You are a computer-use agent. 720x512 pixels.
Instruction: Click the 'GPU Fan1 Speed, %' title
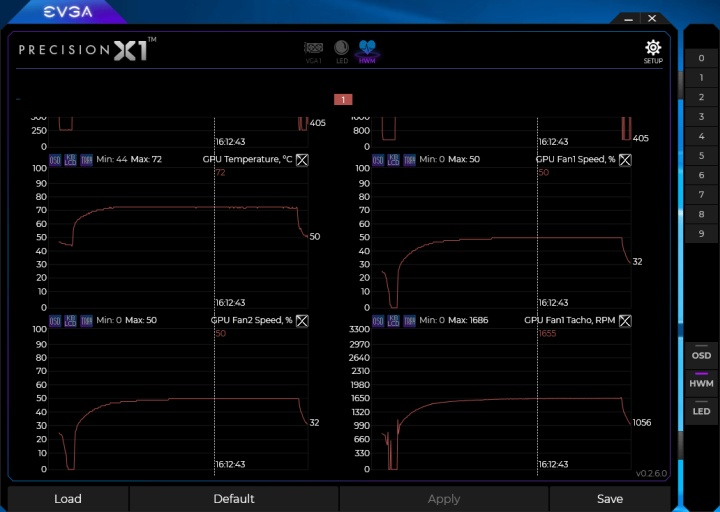(x=575, y=159)
